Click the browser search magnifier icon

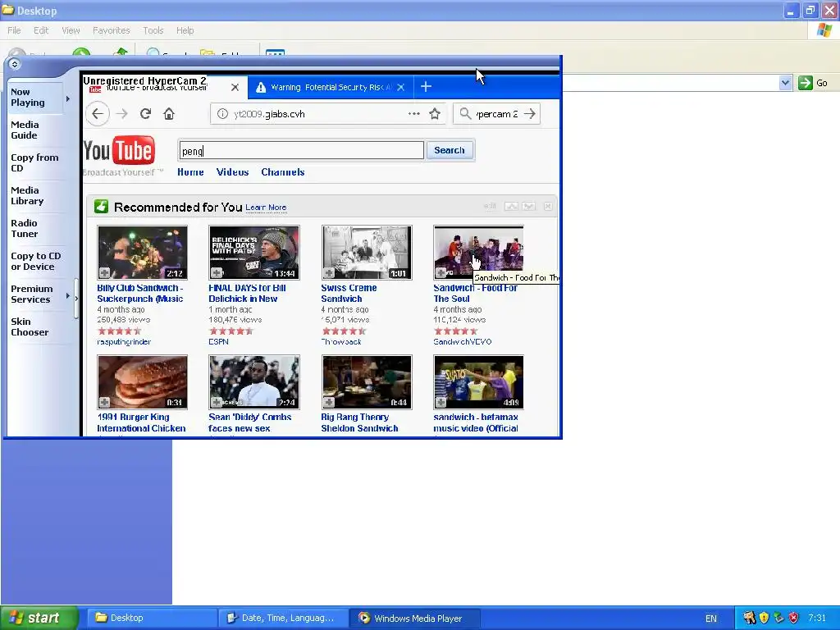click(x=466, y=113)
